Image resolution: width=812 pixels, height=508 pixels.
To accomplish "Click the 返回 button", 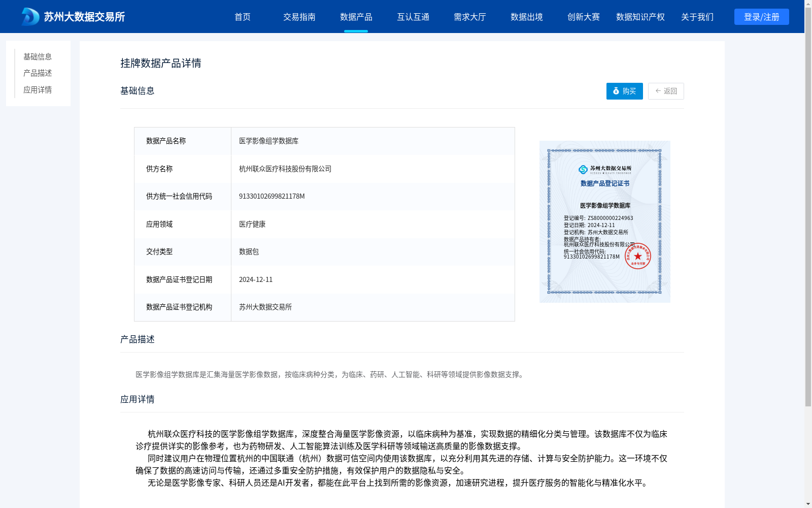I will [666, 91].
